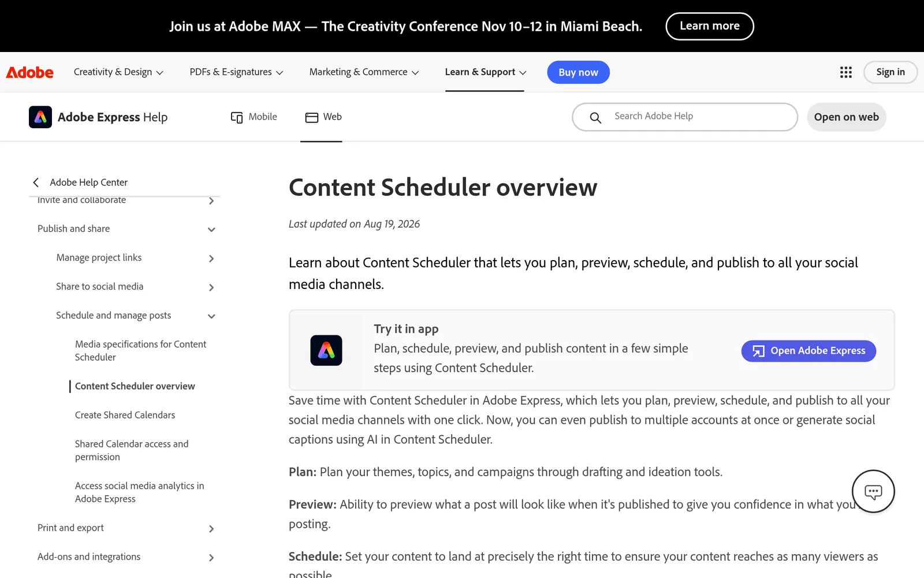
Task: Click the Adobe MAX banner announcement text
Action: point(405,26)
